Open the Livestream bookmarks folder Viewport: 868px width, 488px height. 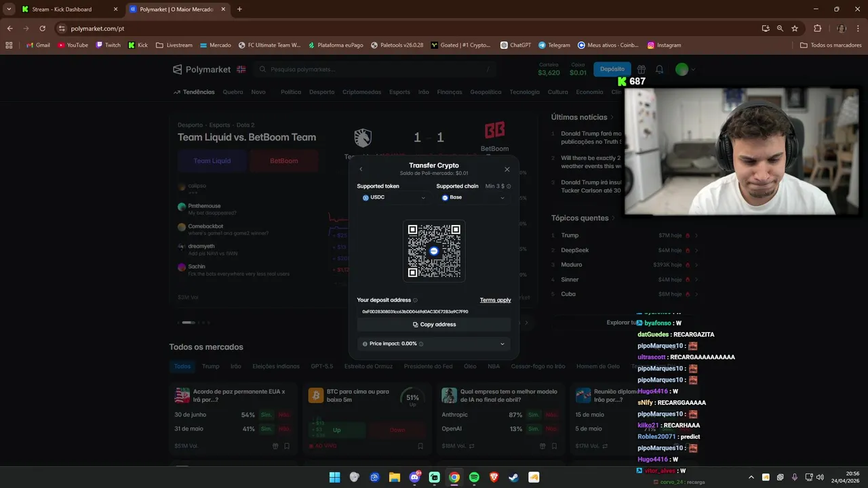point(174,45)
